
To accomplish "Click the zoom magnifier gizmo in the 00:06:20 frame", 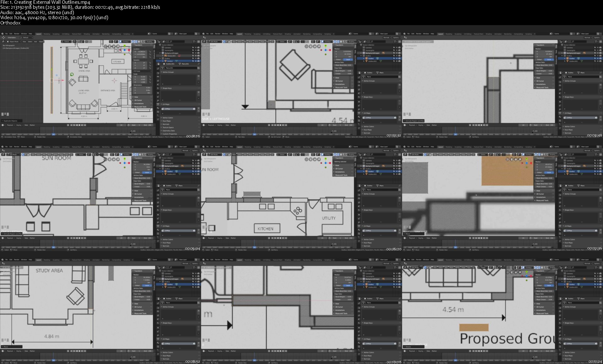I will [x=319, y=159].
